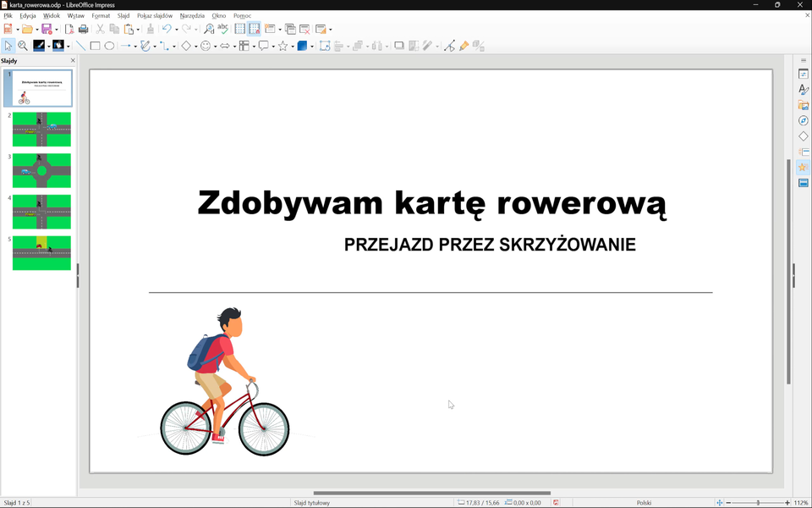The height and width of the screenshot is (508, 812).
Task: Select the Ellipse drawing tool
Action: [x=109, y=46]
